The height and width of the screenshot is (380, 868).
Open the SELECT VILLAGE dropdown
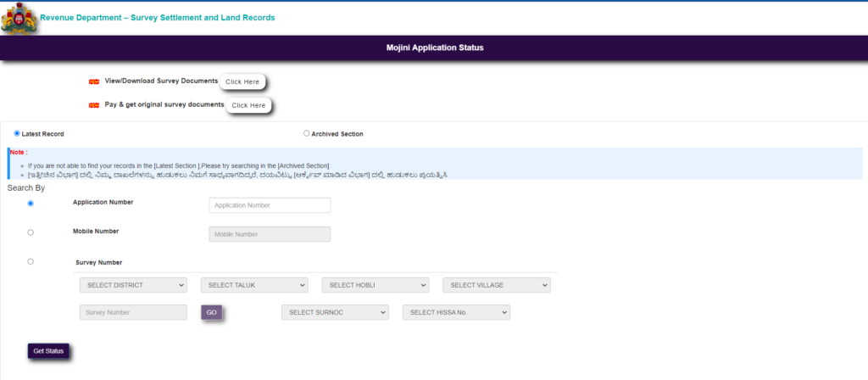497,285
